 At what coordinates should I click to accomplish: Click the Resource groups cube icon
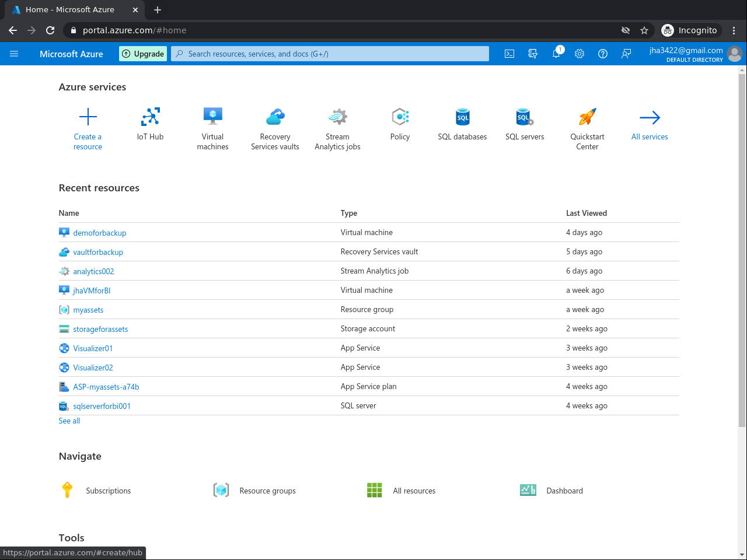click(x=221, y=490)
